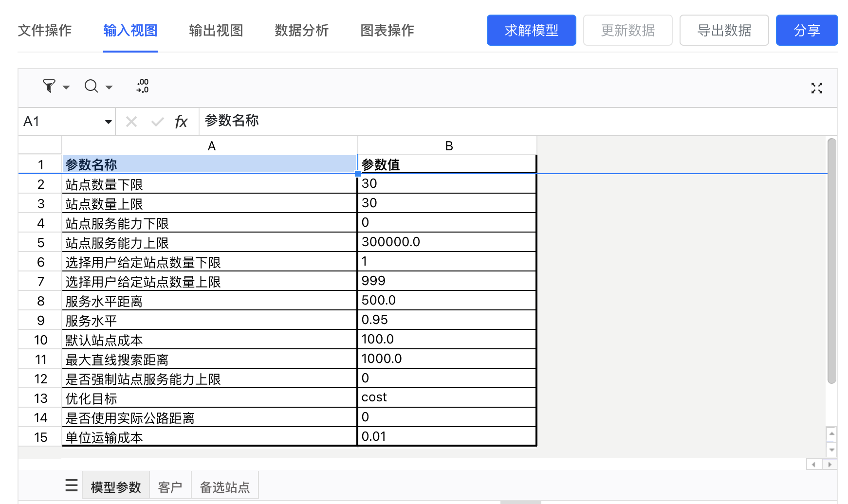Expand the filter dropdown arrow
Image resolution: width=848 pixels, height=504 pixels.
pos(66,88)
